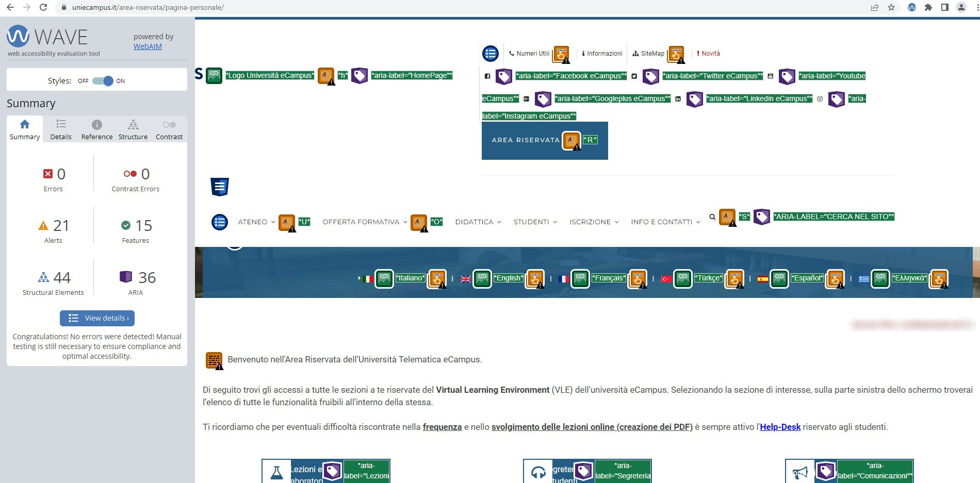This screenshot has height=483, width=980.
Task: Select the Ελληνικά language link
Action: [x=909, y=278]
